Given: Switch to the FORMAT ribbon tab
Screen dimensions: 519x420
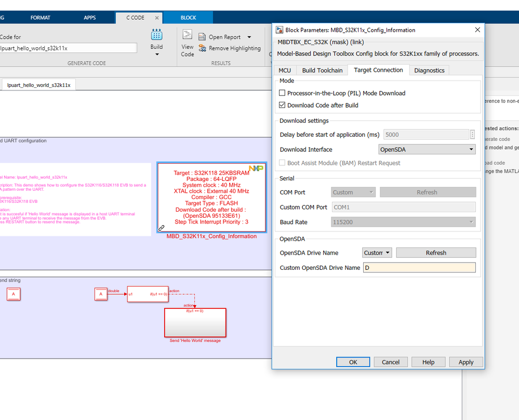Looking at the screenshot, I should [41, 18].
